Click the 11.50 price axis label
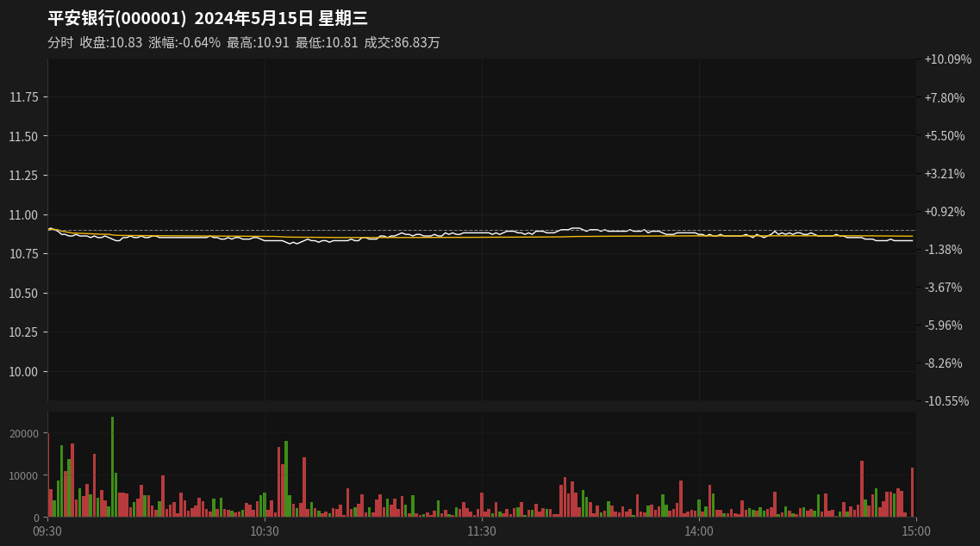The height and width of the screenshot is (546, 980). (x=24, y=136)
